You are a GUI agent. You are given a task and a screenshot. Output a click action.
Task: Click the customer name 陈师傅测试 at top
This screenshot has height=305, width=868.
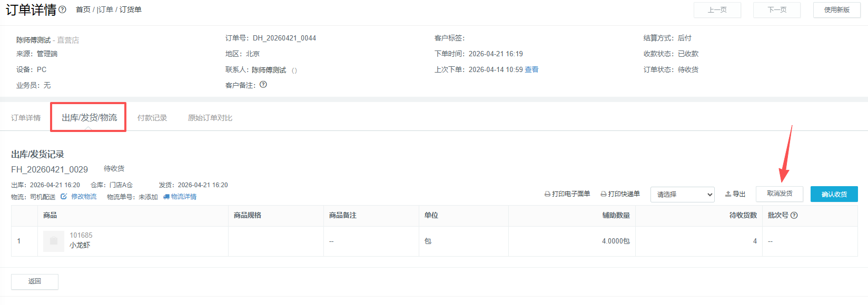tap(33, 40)
